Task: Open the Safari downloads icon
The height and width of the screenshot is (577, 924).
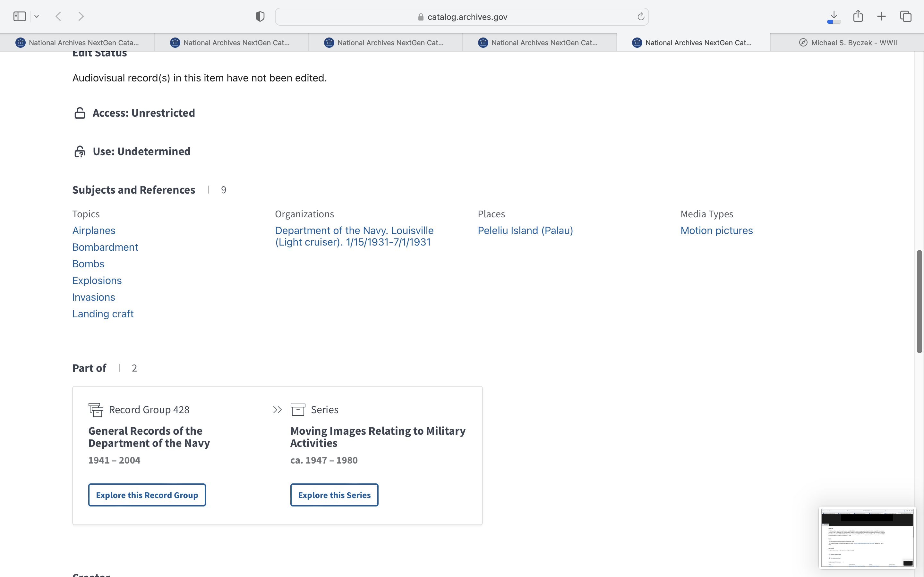Action: pyautogui.click(x=834, y=16)
